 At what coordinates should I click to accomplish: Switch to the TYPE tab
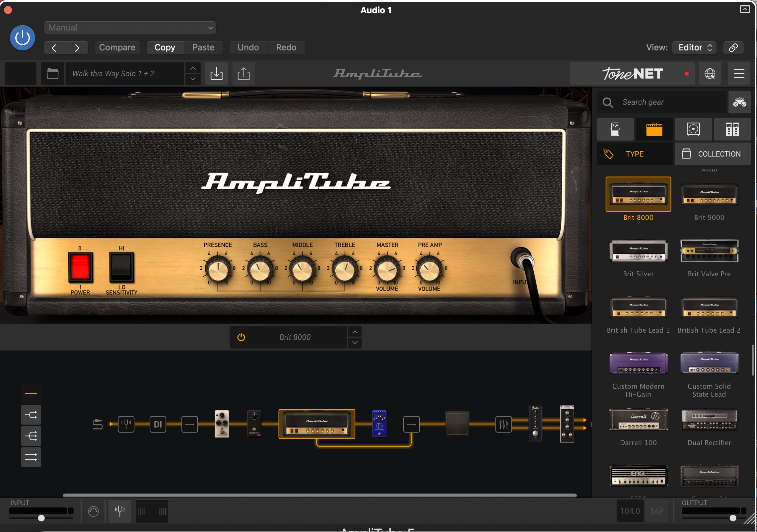[635, 154]
